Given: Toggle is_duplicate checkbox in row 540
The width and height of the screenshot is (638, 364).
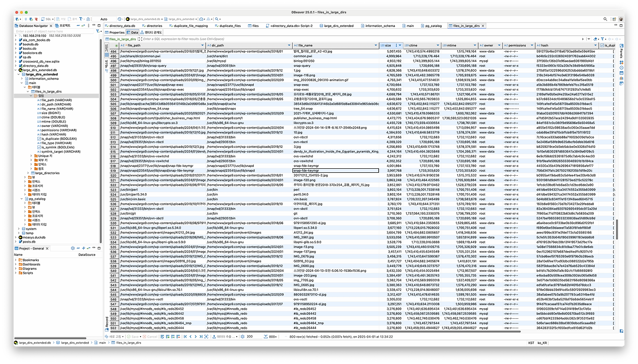Looking at the screenshot, I should click(614, 270).
